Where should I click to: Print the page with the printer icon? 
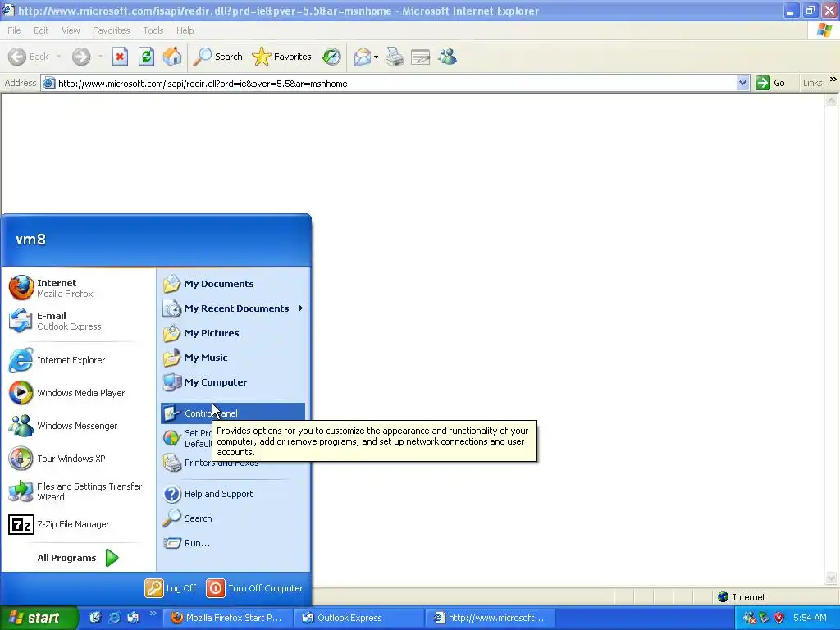tap(395, 57)
